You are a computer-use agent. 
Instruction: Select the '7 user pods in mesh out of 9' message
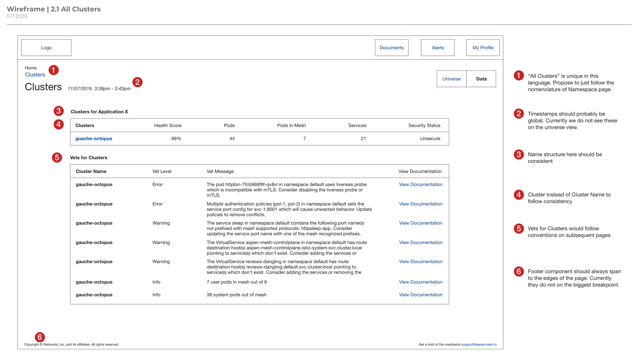pos(236,282)
